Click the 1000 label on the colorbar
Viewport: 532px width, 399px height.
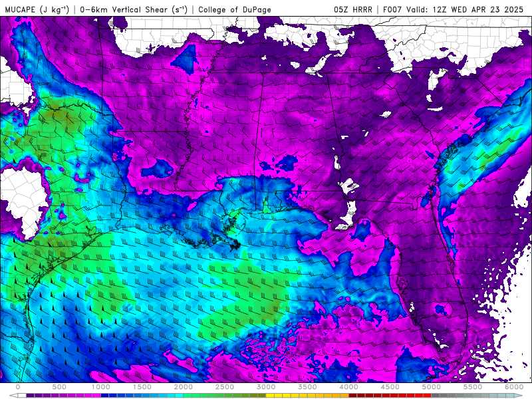[101, 387]
